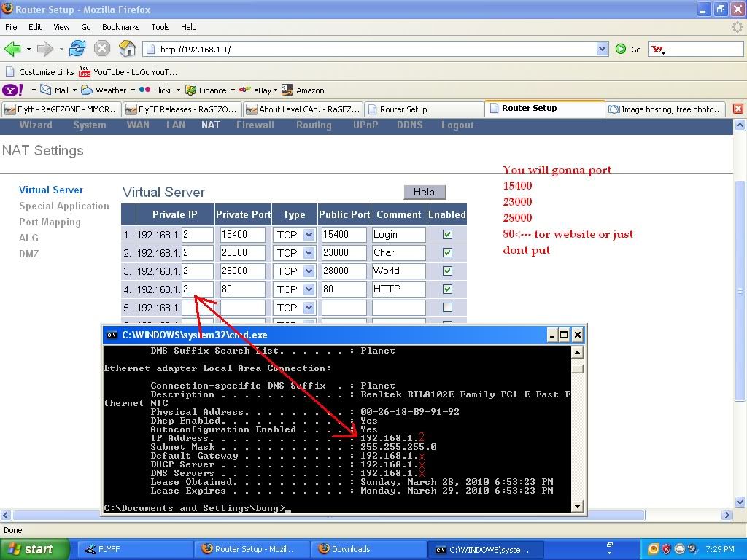Open the Home page icon

(x=127, y=49)
